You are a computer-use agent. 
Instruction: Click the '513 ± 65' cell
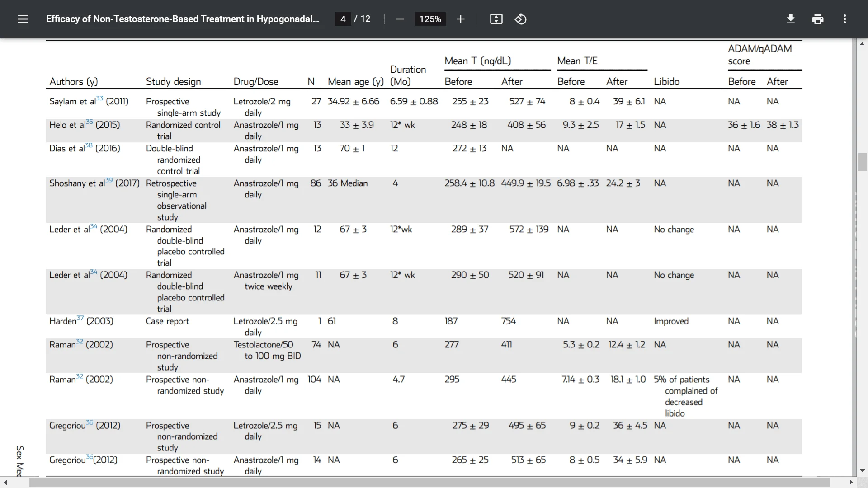tap(528, 460)
